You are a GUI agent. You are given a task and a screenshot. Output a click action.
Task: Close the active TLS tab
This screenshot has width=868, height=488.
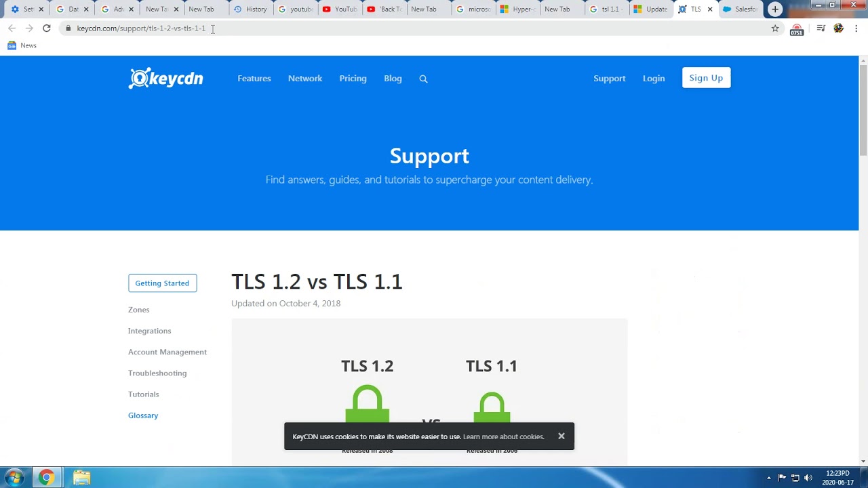[x=710, y=9]
